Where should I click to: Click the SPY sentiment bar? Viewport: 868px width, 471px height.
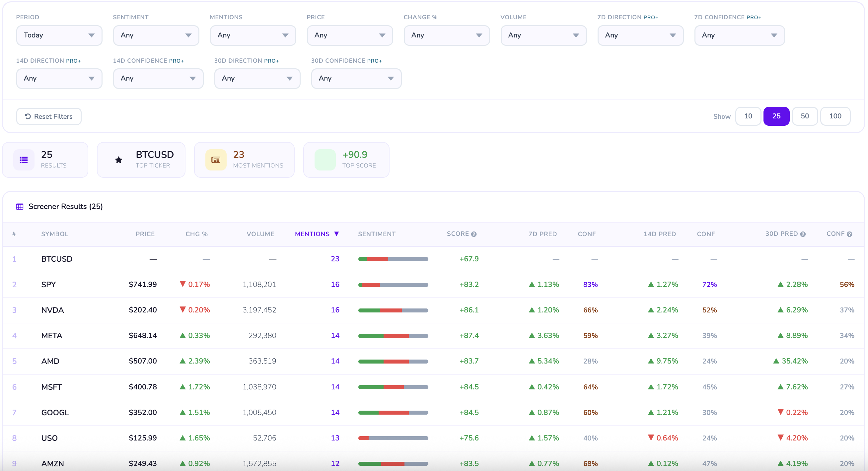[x=393, y=285]
